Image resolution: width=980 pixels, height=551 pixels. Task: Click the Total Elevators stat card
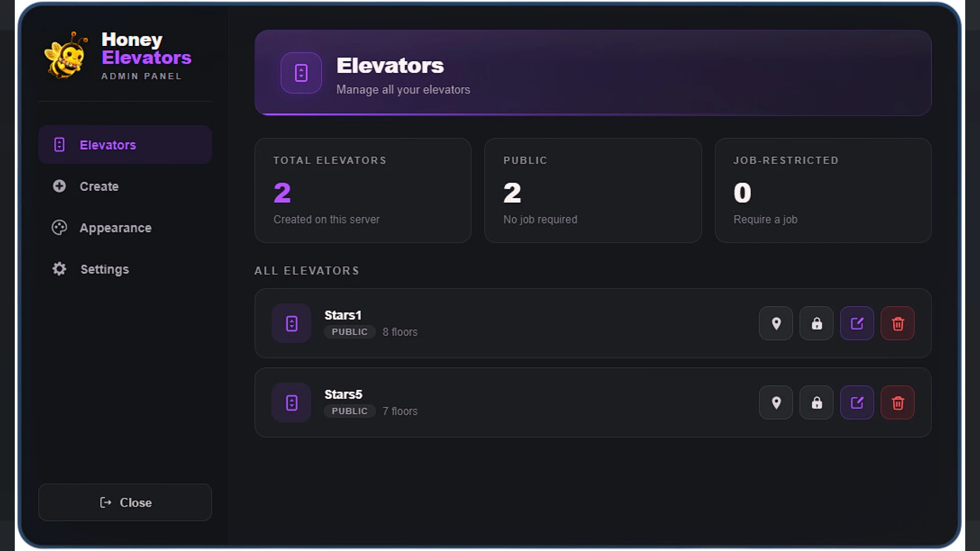pos(363,190)
